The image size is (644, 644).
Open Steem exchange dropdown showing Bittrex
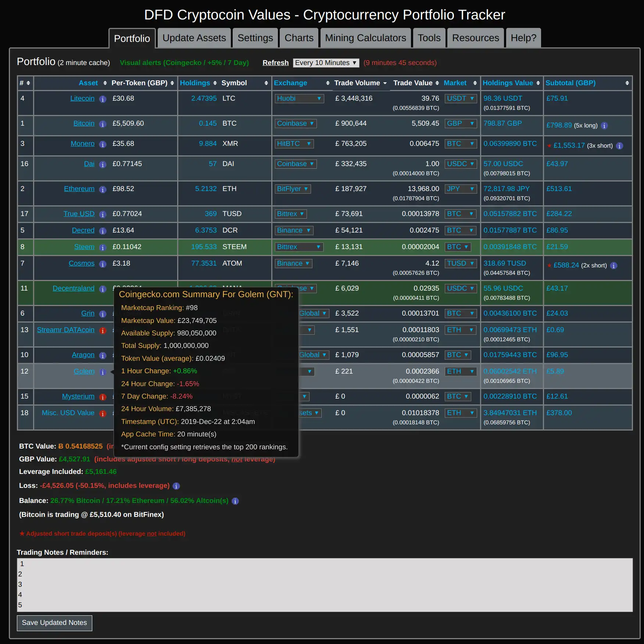point(299,247)
